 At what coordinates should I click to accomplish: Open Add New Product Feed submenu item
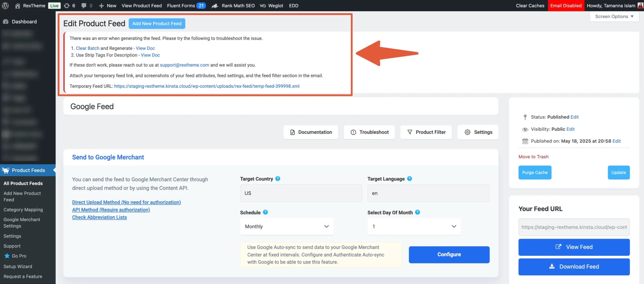point(22,196)
